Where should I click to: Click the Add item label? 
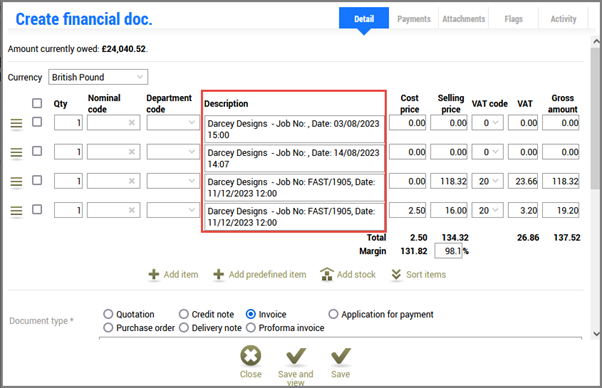pos(181,274)
